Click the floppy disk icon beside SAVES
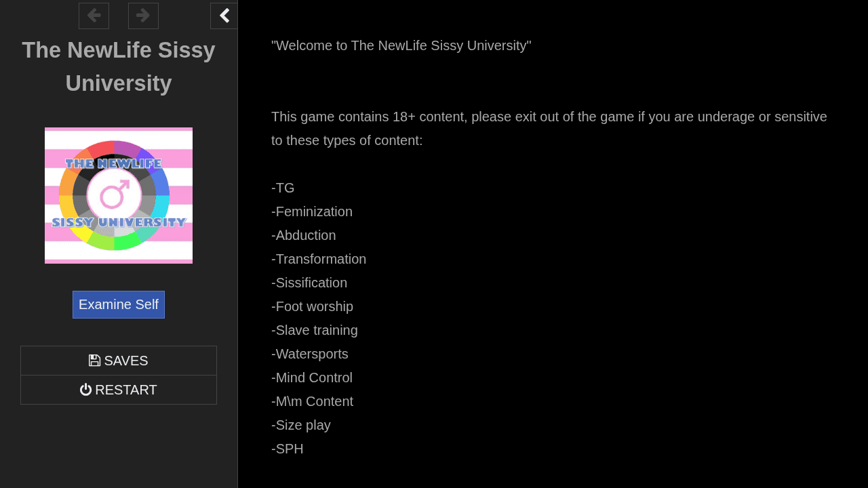868x488 pixels. tap(94, 361)
